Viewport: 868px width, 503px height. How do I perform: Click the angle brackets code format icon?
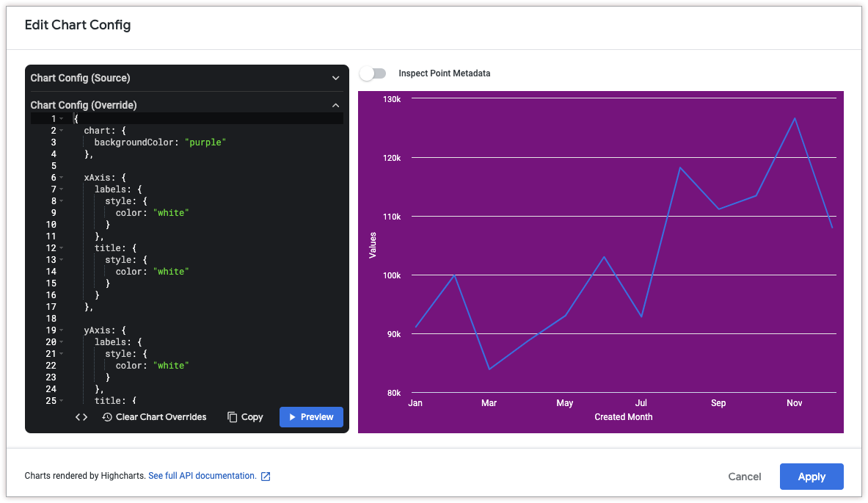pos(81,417)
